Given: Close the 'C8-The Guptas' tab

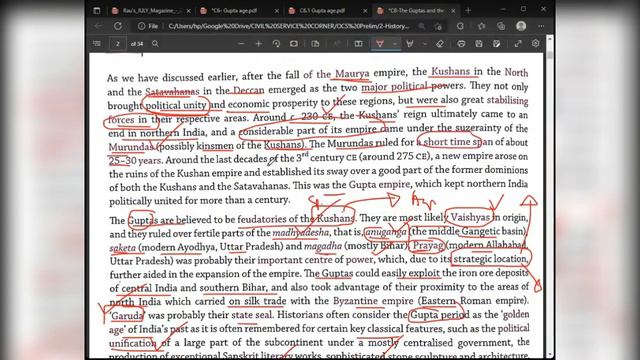Looking at the screenshot, I should [x=453, y=11].
